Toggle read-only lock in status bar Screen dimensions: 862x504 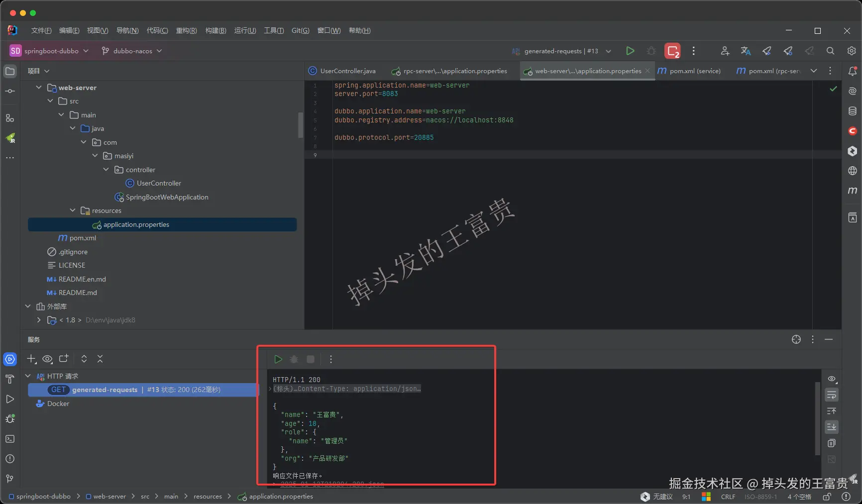827,497
